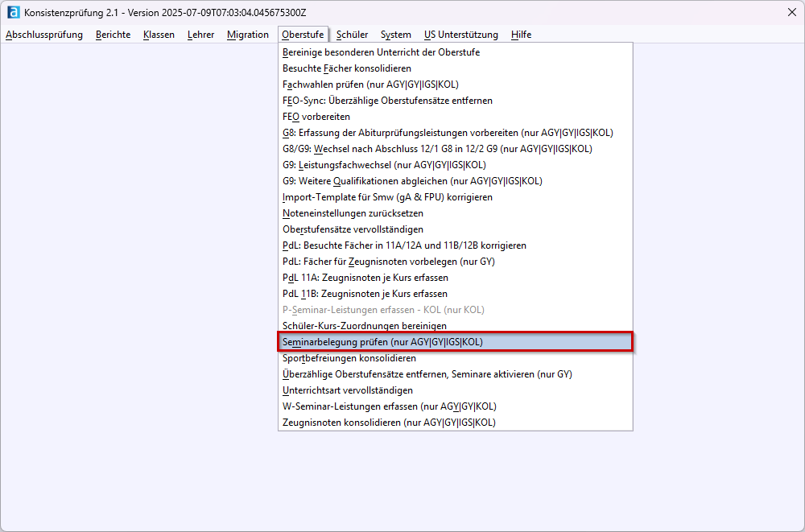Choose Schüler-Kurs-Zuordnungen bereinigen
The height and width of the screenshot is (532, 805).
(456, 326)
